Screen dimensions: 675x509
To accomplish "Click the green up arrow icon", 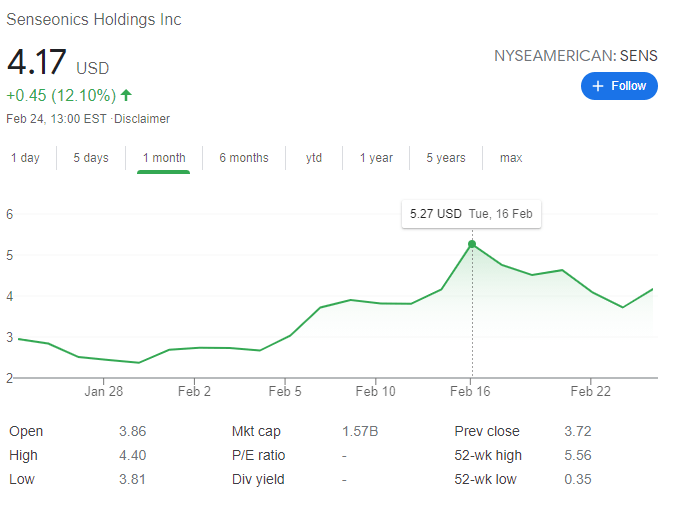I will click(x=126, y=95).
